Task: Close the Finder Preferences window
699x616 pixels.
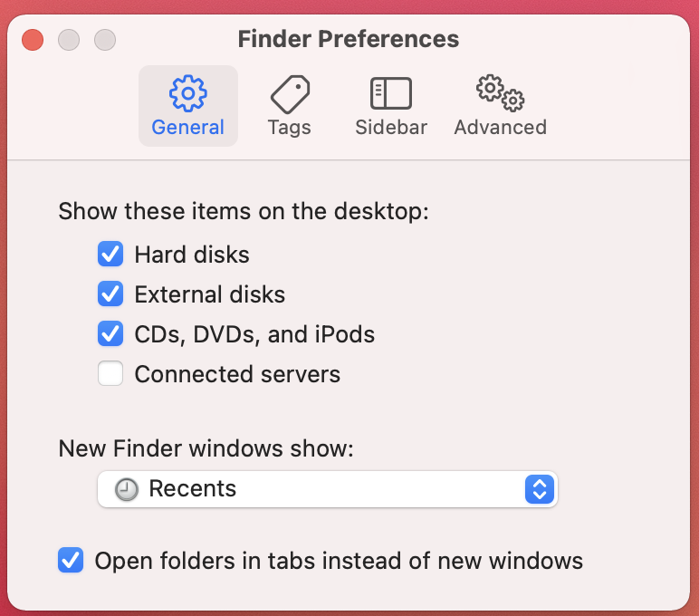Action: pos(33,40)
